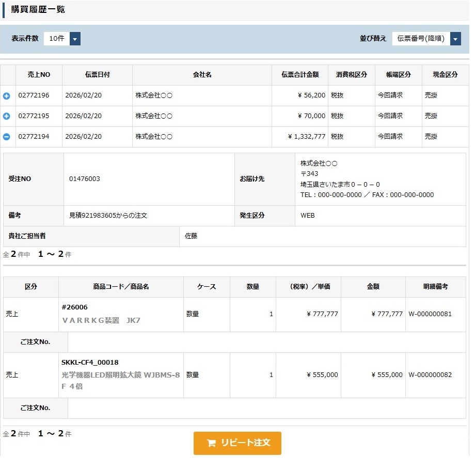Click the 会社名 column header
The height and width of the screenshot is (458, 476).
pyautogui.click(x=202, y=75)
